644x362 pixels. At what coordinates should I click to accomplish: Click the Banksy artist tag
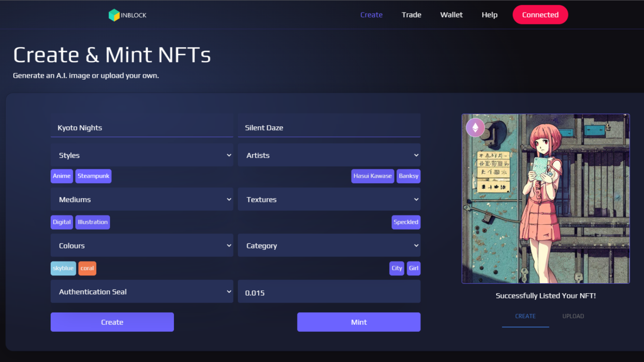(408, 176)
